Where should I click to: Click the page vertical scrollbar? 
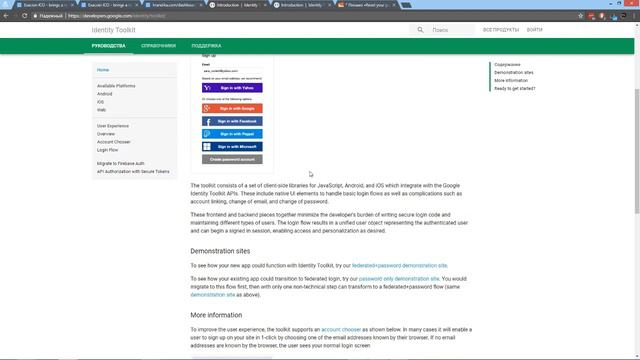point(637,151)
